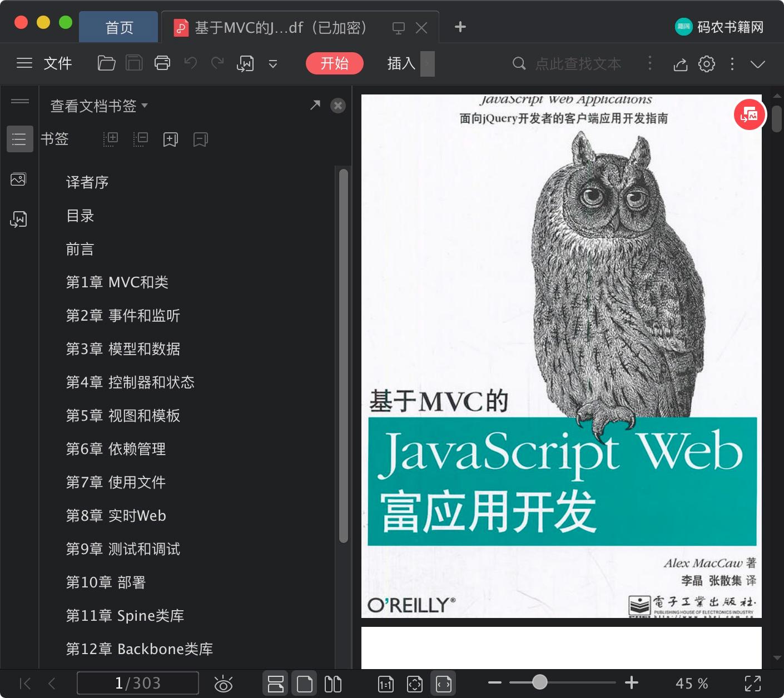This screenshot has height=698, width=784.
Task: Jump to 第1章 MVC和类
Action: tap(117, 282)
